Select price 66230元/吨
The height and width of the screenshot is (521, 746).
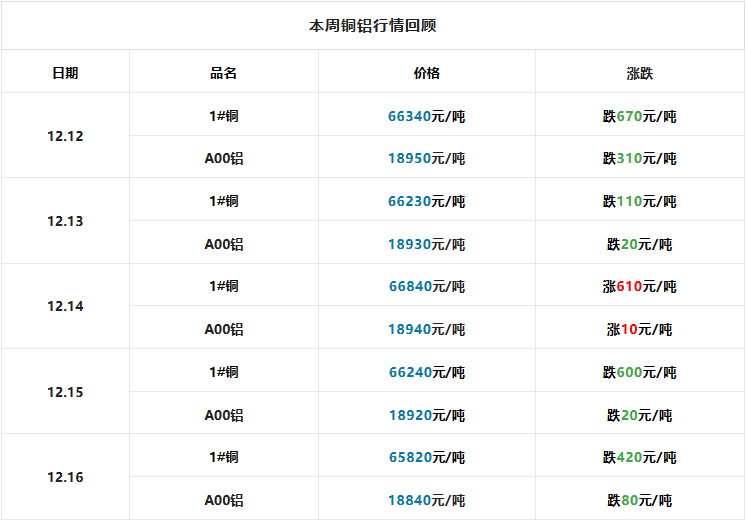tap(427, 201)
